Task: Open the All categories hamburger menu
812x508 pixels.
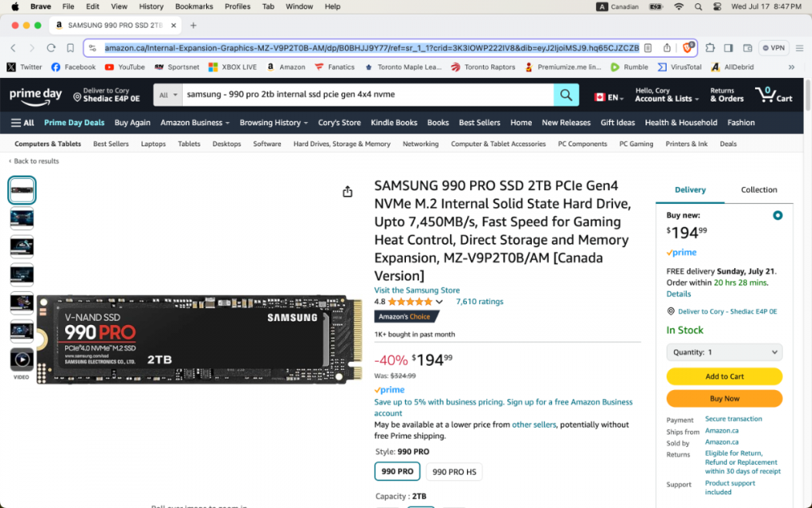Action: pos(19,122)
